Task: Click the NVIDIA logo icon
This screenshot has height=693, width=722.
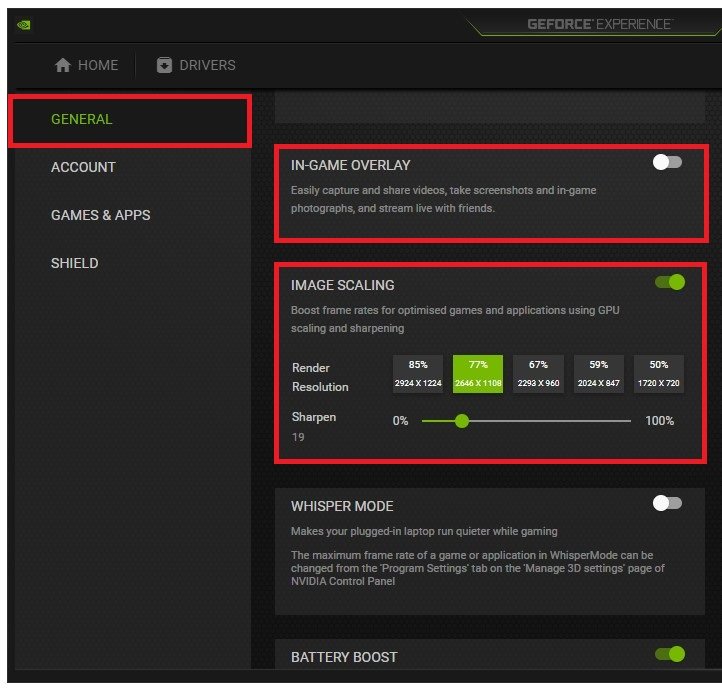Action: [x=23, y=25]
